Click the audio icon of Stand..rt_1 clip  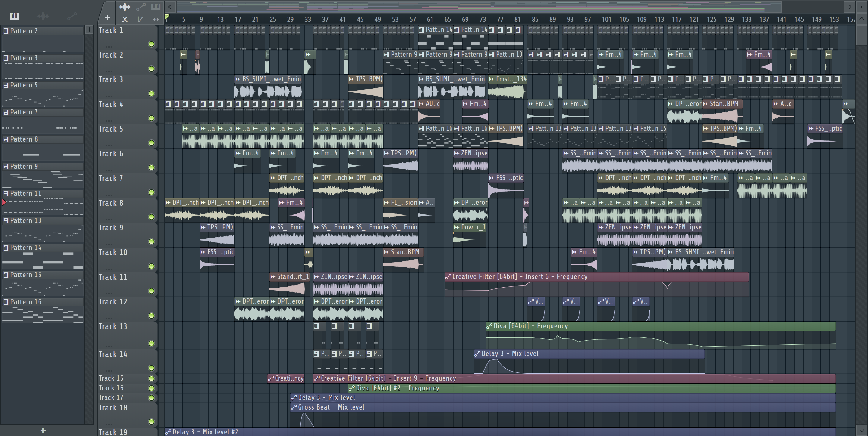(x=272, y=276)
